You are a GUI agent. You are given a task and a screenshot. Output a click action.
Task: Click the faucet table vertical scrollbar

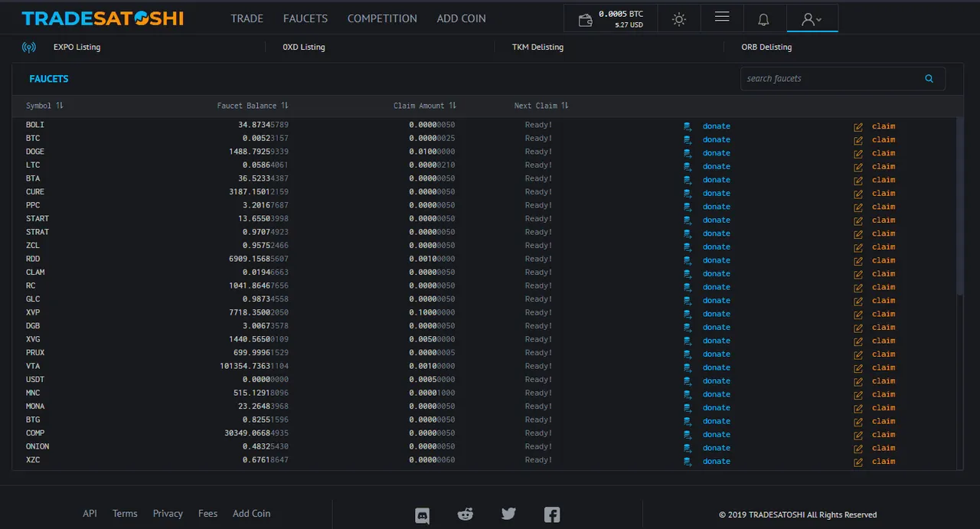960,207
